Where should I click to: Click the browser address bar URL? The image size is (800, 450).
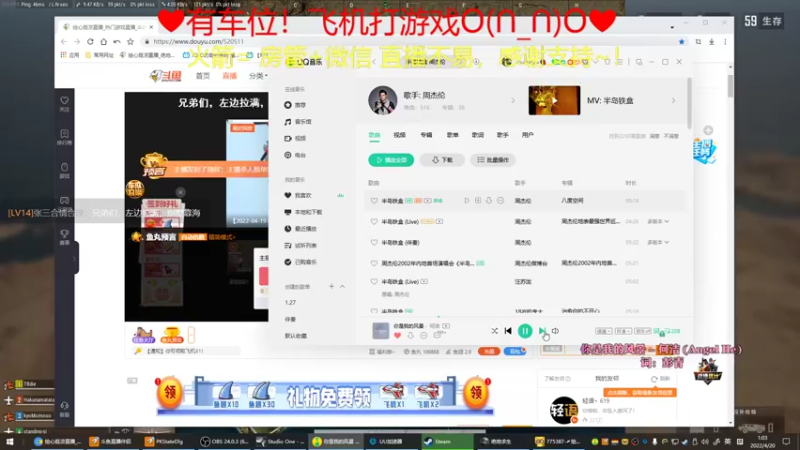click(x=198, y=41)
